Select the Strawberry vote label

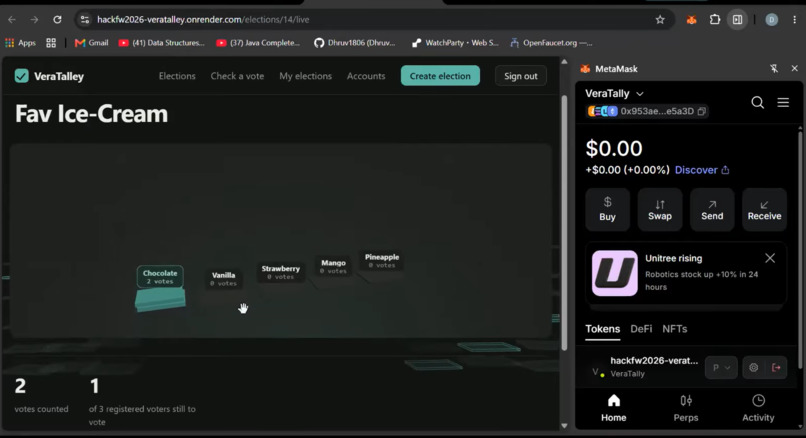click(x=281, y=272)
